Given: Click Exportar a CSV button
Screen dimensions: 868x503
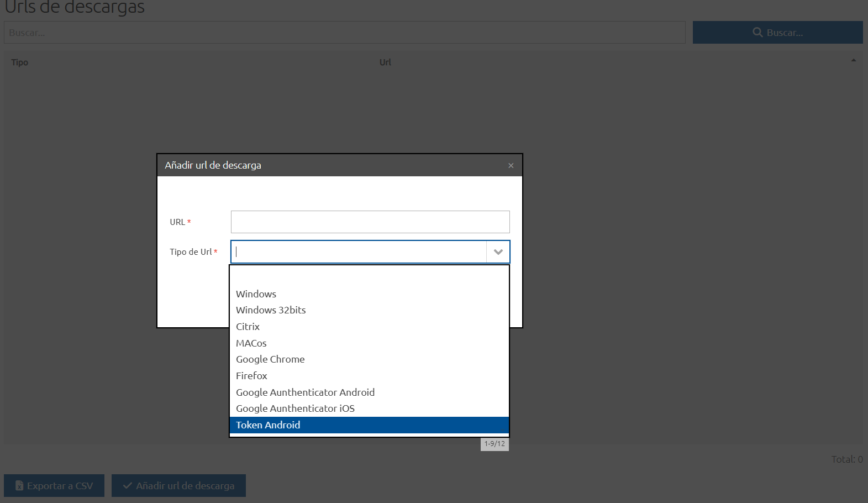Looking at the screenshot, I should (54, 486).
